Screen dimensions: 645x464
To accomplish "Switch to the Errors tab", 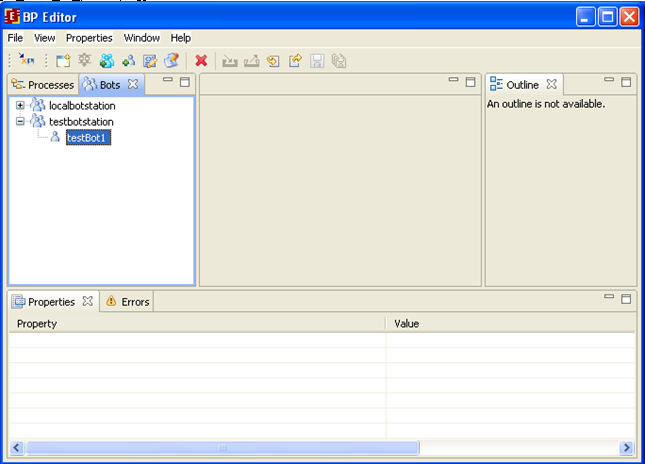I will (127, 301).
